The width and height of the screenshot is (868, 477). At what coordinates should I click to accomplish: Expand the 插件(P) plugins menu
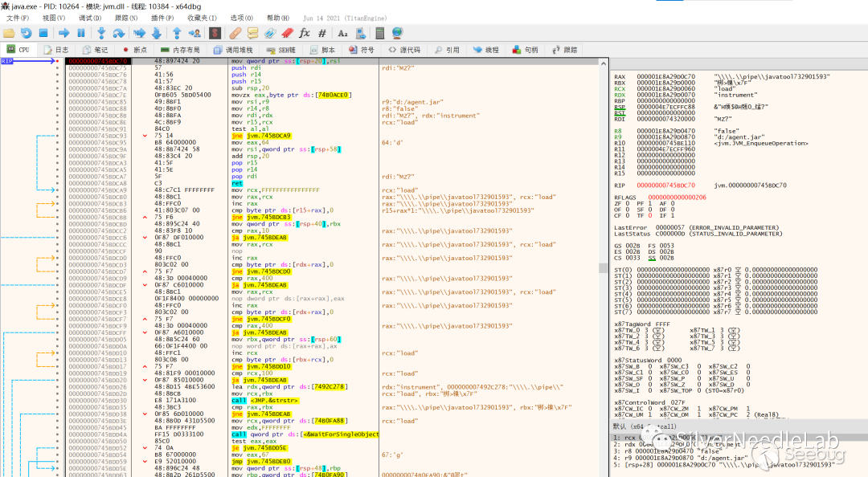(162, 18)
